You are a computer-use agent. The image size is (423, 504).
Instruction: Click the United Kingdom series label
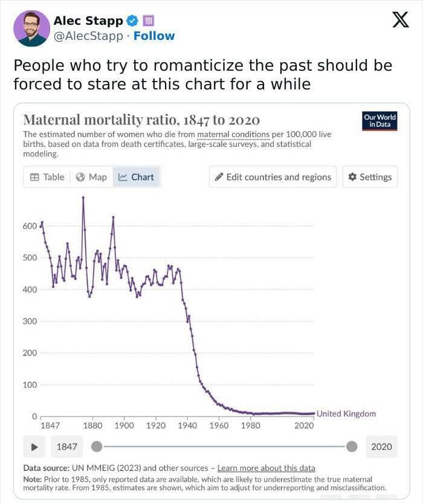(x=346, y=414)
